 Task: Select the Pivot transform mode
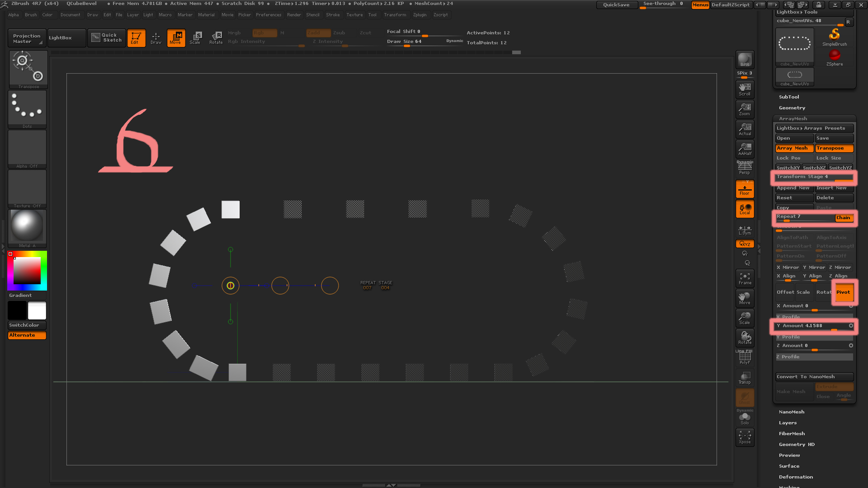point(844,292)
